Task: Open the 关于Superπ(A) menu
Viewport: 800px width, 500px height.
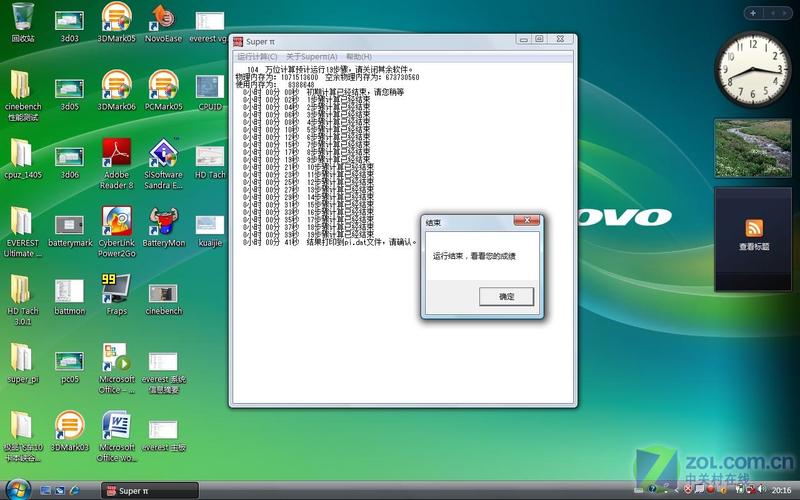Action: click(x=311, y=57)
